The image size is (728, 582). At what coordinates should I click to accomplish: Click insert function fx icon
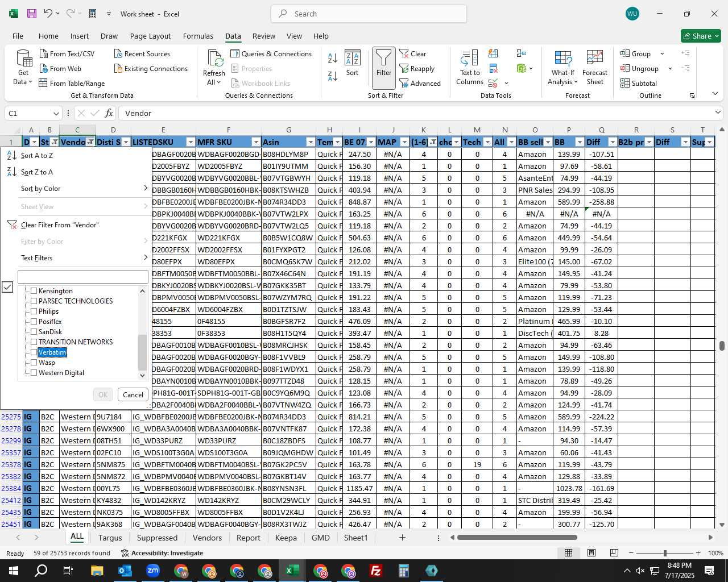click(x=109, y=113)
